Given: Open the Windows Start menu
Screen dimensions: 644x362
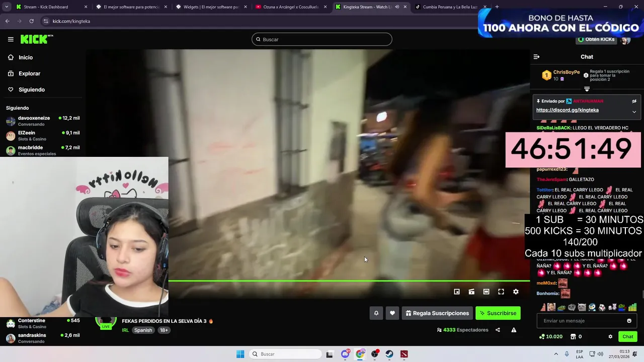Looking at the screenshot, I should point(240,354).
